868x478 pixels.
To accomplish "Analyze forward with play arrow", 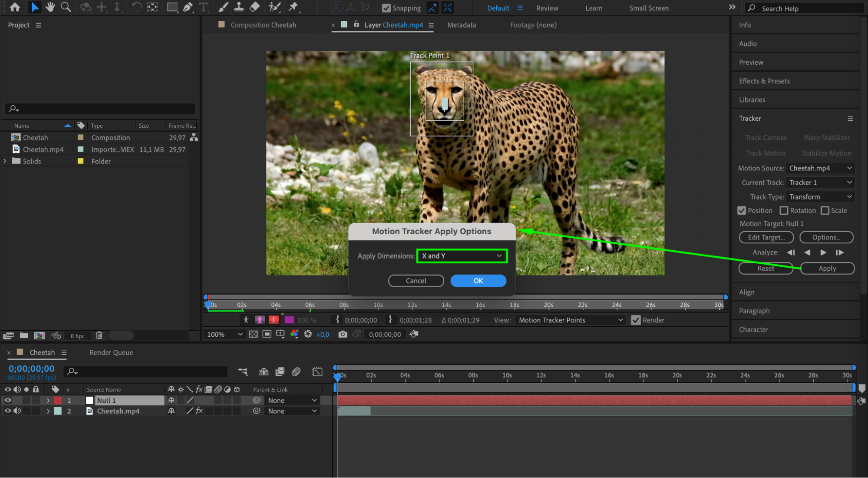I will click(823, 252).
